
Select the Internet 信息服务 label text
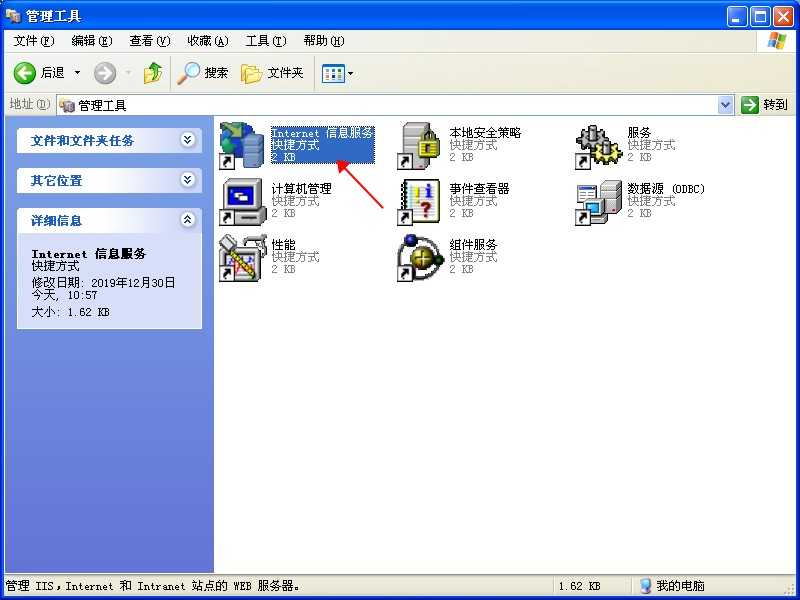click(322, 133)
